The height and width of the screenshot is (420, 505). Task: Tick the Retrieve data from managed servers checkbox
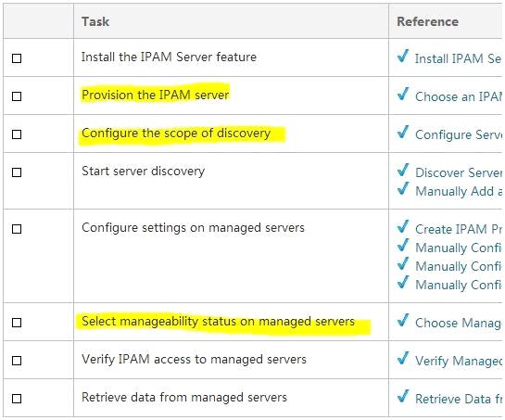(17, 399)
